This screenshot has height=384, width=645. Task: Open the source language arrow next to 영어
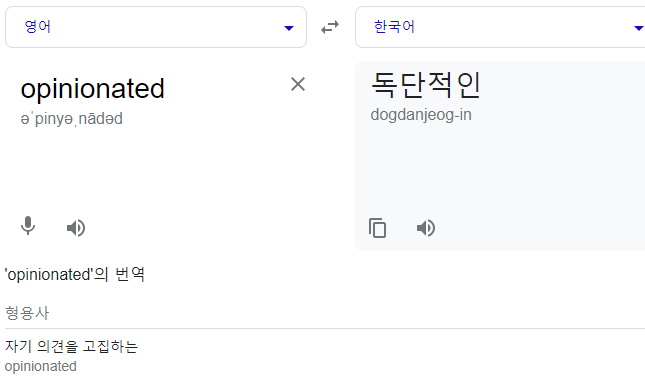tap(289, 28)
